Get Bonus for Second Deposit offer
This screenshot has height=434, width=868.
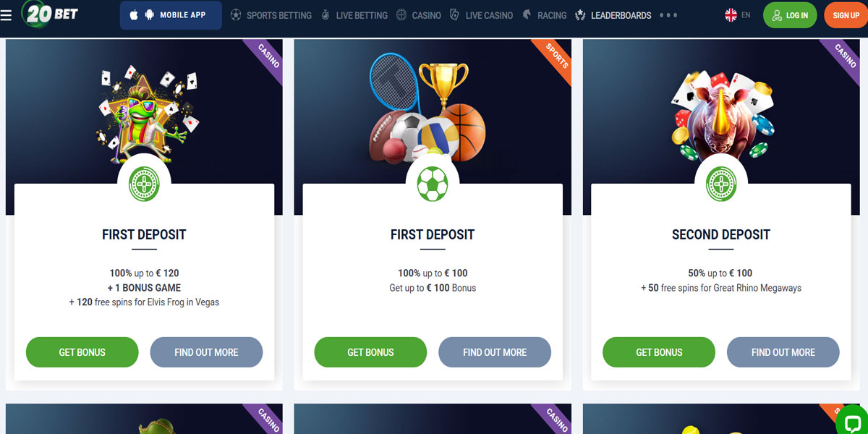pos(659,352)
